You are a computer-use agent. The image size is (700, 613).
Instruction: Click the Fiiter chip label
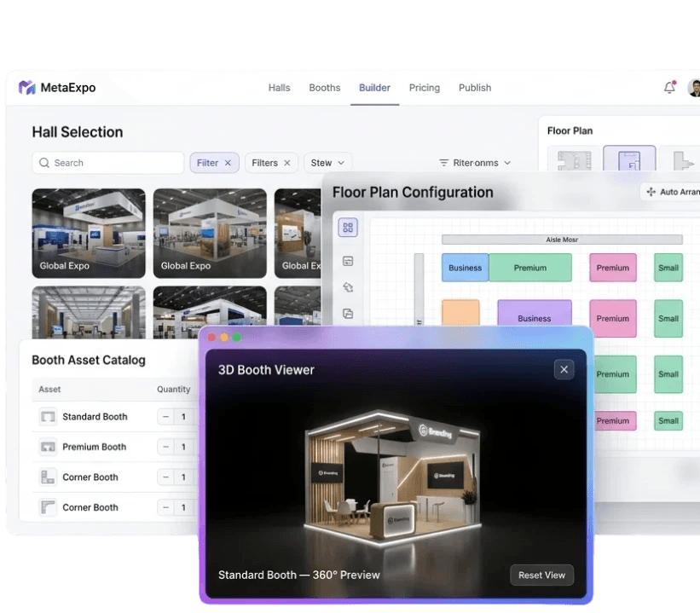coord(207,163)
